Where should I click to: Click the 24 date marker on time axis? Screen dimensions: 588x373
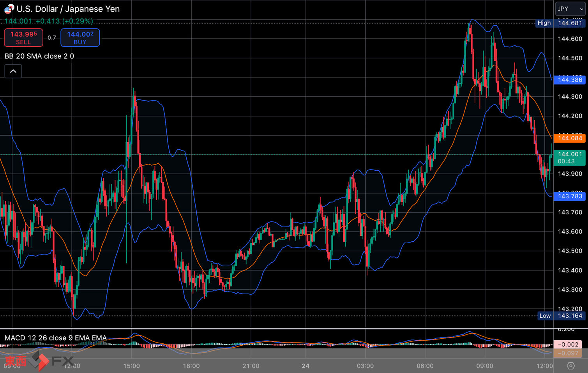305,366
